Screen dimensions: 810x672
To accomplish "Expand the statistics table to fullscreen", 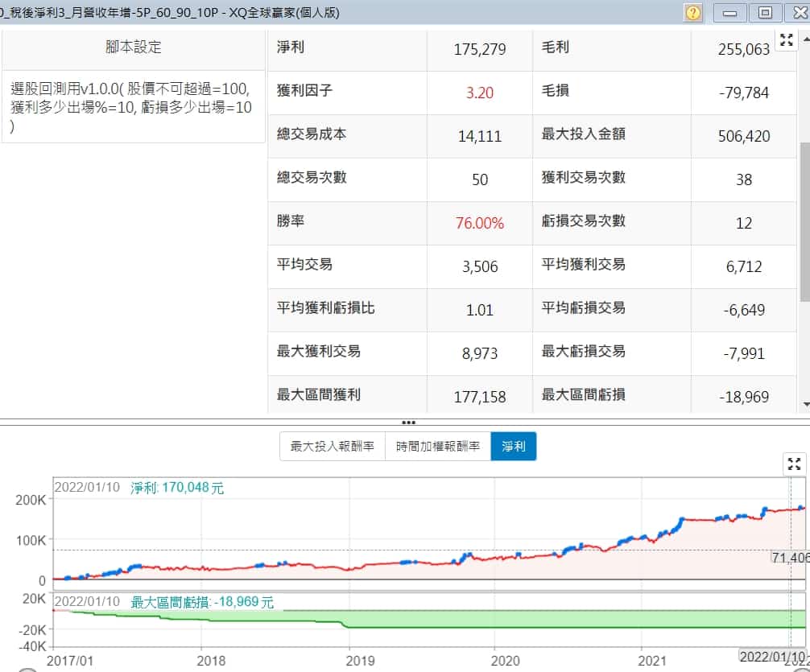I will click(786, 40).
